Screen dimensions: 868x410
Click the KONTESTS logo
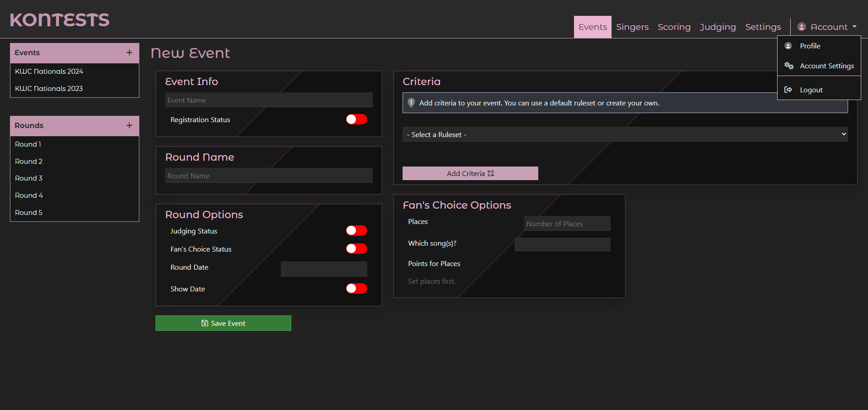coord(60,20)
